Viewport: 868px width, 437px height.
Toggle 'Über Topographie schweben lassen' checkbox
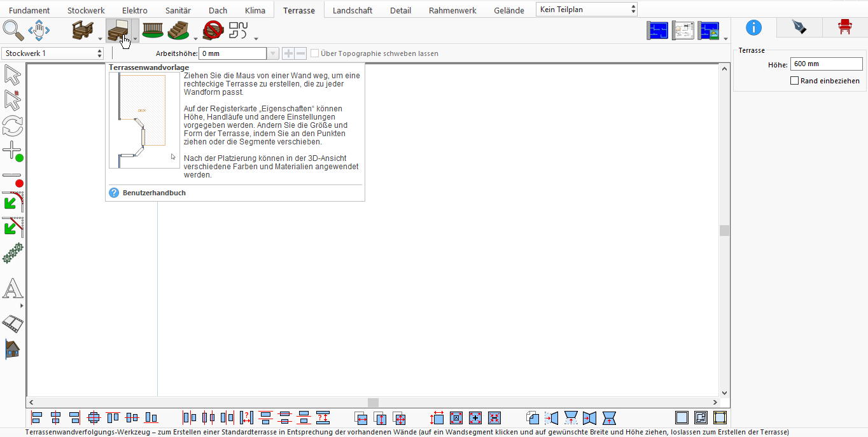click(314, 53)
